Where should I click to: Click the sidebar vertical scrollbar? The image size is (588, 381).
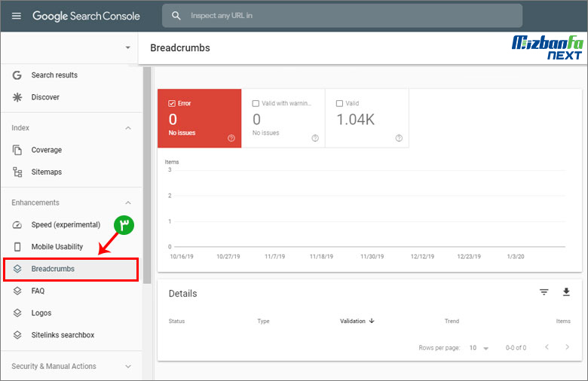tap(147, 175)
